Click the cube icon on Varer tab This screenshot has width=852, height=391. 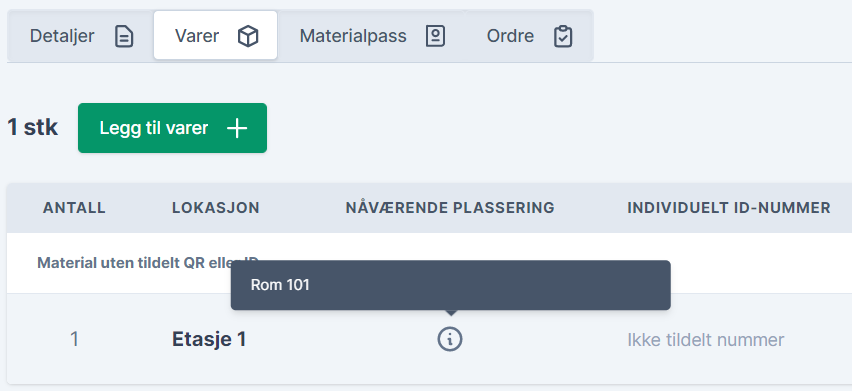coord(248,36)
